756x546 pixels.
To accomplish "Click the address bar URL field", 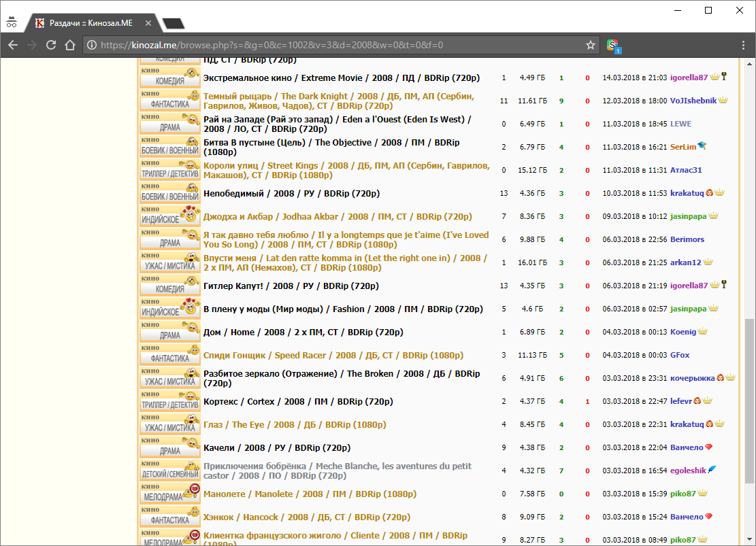I will [340, 45].
